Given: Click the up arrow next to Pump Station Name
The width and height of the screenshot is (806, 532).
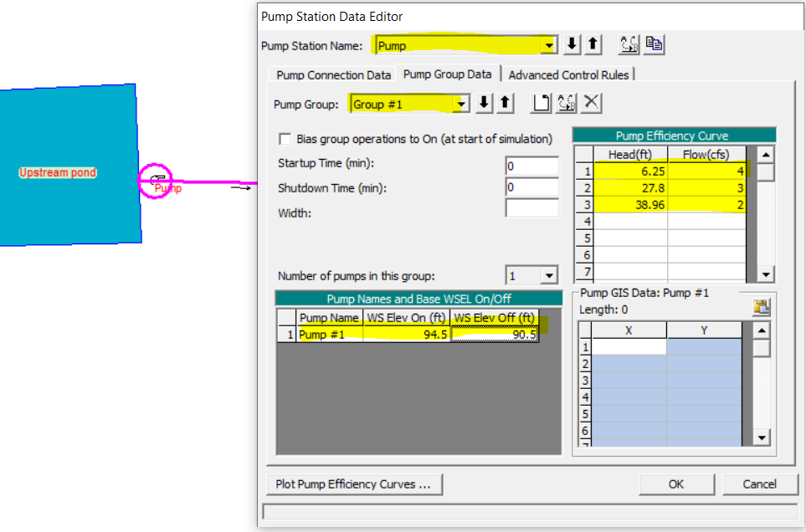Looking at the screenshot, I should tap(593, 44).
